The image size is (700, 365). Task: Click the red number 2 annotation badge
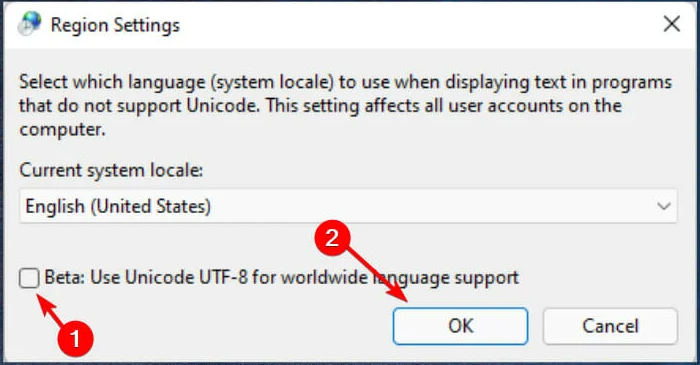point(332,238)
